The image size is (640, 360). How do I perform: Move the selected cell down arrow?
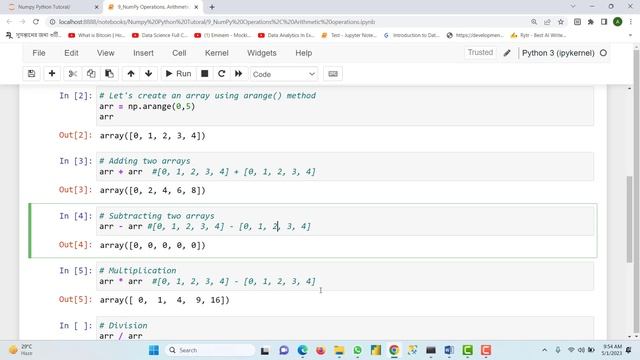point(149,74)
